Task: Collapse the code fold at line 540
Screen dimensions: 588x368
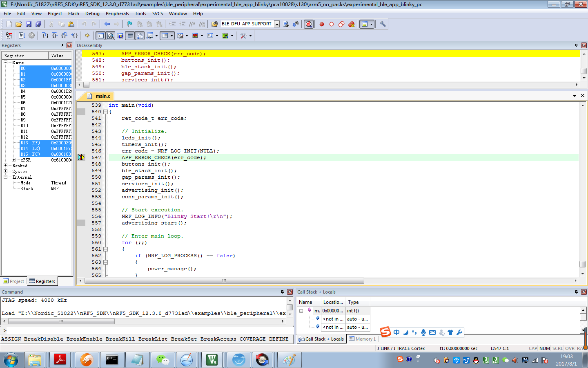Action: 105,112
